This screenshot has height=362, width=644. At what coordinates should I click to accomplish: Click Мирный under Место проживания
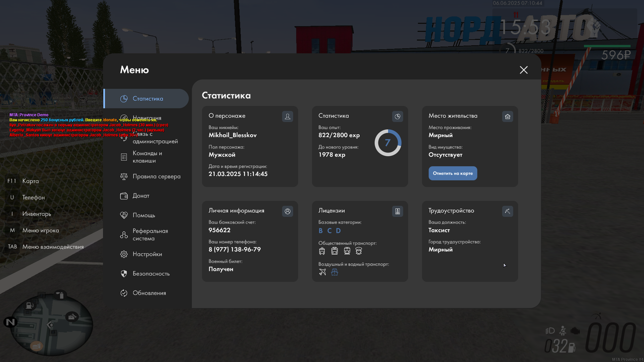coord(441,135)
